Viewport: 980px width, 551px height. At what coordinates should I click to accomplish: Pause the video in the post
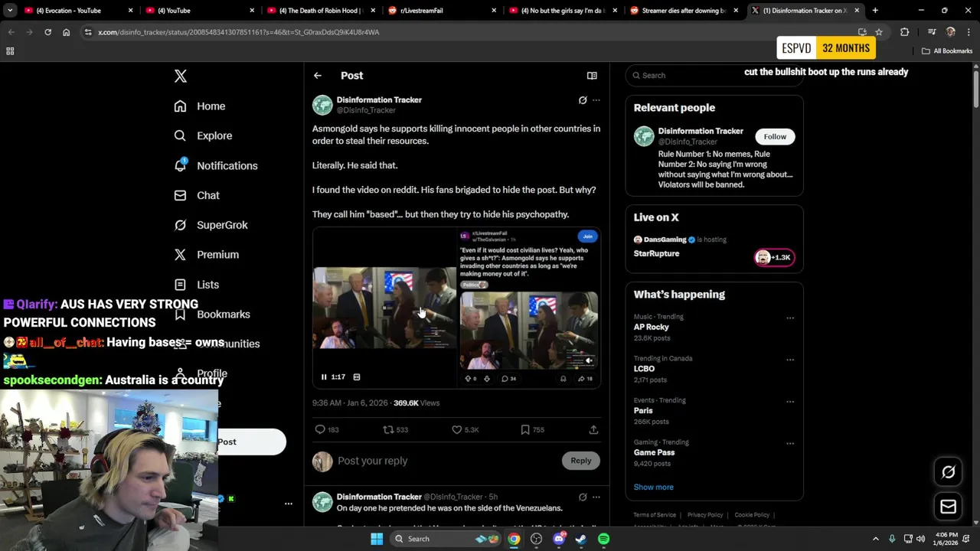tap(324, 377)
